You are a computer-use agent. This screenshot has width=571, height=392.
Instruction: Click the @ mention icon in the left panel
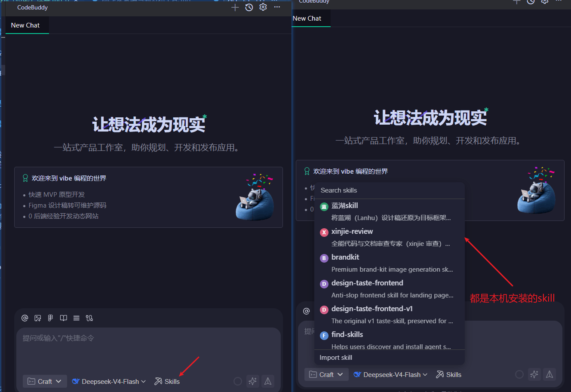25,318
